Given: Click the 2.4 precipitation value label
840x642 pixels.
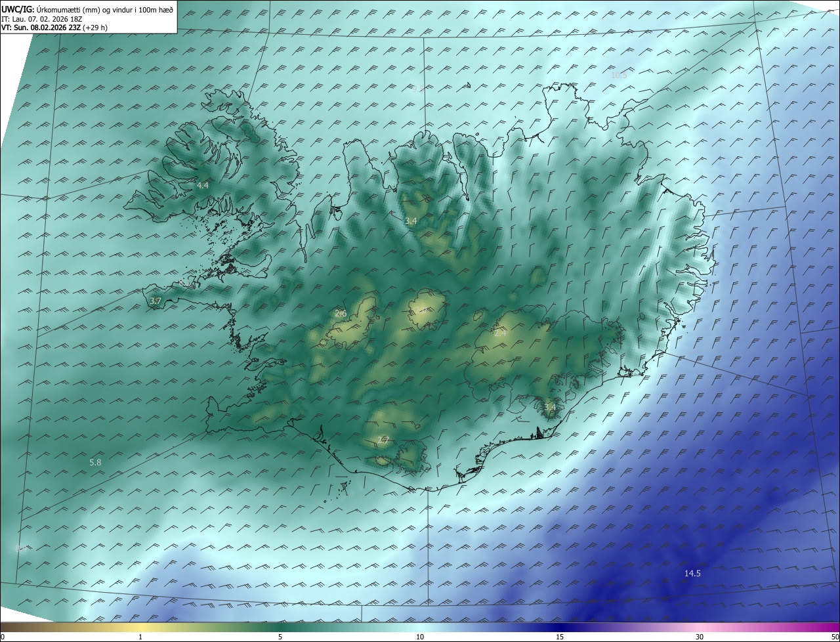Looking at the screenshot, I should click(x=500, y=333).
